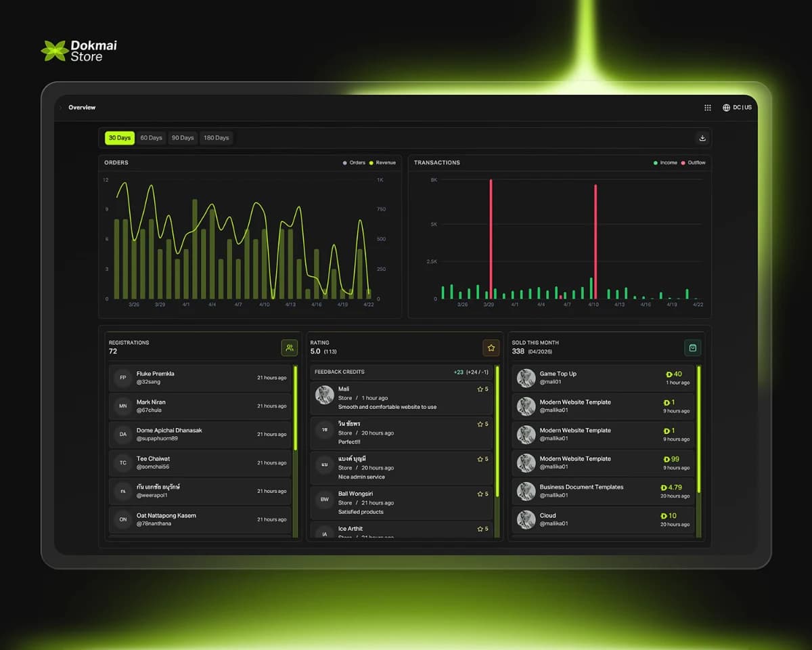Switch to the 60 Days filter
The image size is (812, 650).
point(151,137)
